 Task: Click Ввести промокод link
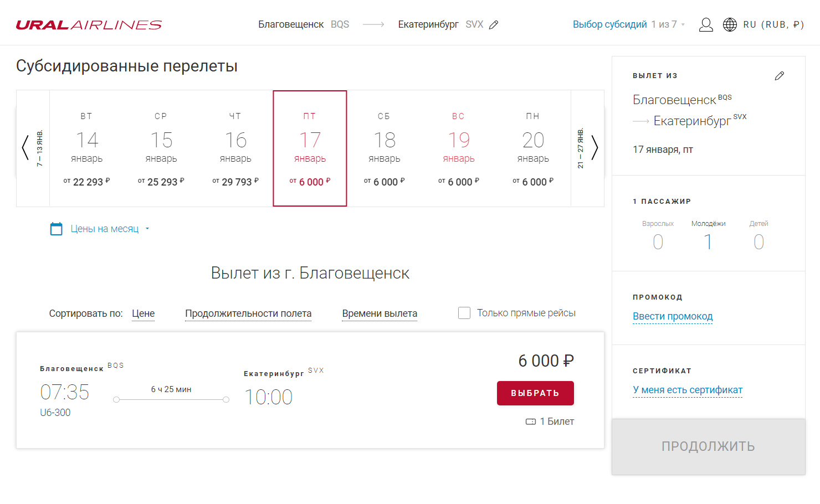[673, 316]
